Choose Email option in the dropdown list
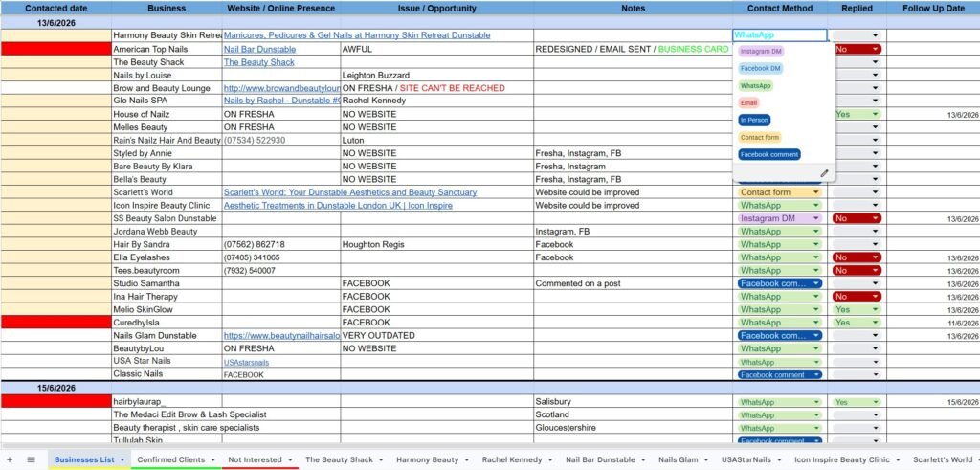The image size is (980, 470). click(x=748, y=102)
